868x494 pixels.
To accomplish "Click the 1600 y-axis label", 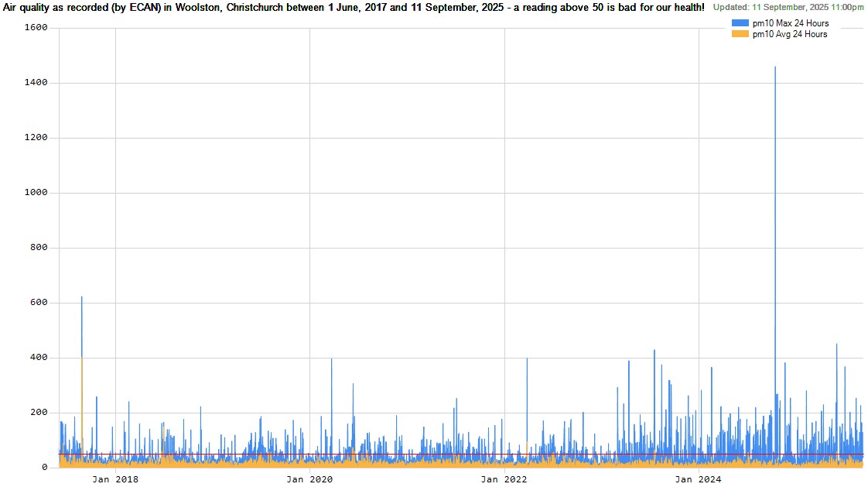I will click(x=36, y=28).
